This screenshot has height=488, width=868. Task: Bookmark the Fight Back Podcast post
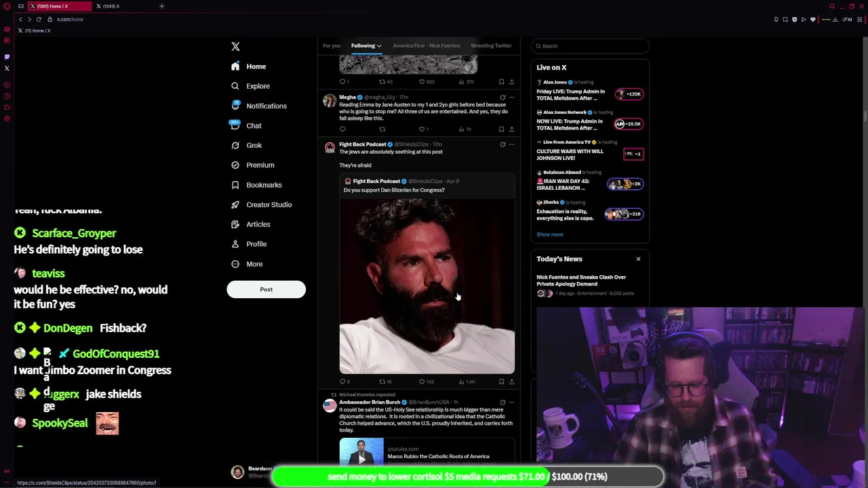pyautogui.click(x=502, y=382)
